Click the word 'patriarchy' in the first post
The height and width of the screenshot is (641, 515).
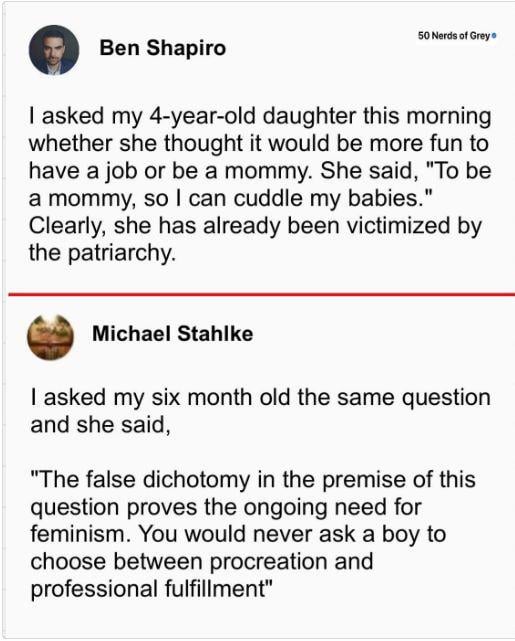click(x=121, y=253)
